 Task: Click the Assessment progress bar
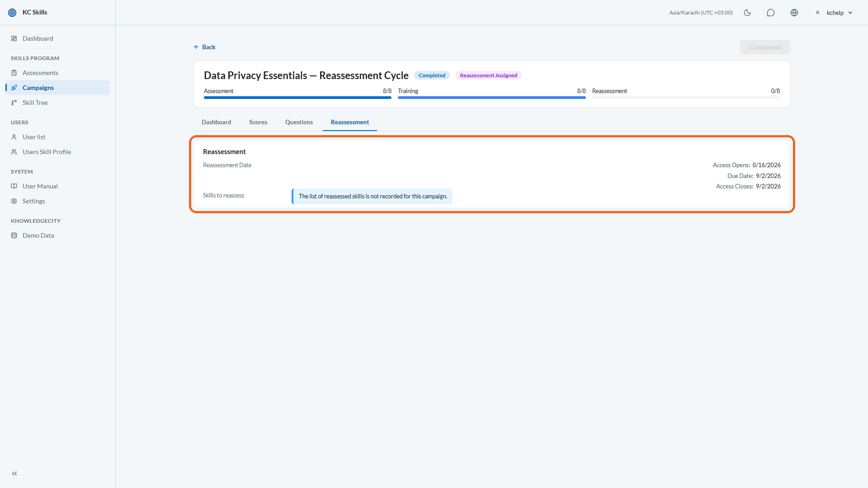[x=297, y=98]
